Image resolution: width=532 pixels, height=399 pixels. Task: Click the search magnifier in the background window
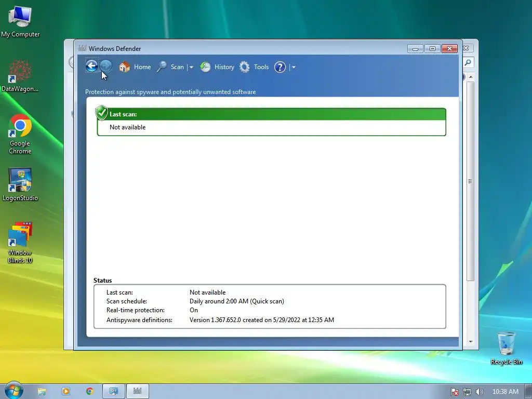click(x=468, y=62)
